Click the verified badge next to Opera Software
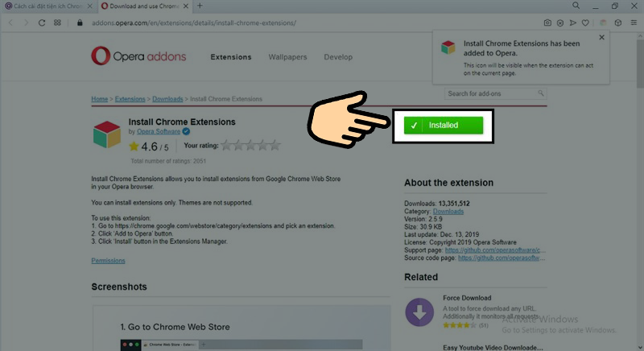 pyautogui.click(x=186, y=131)
